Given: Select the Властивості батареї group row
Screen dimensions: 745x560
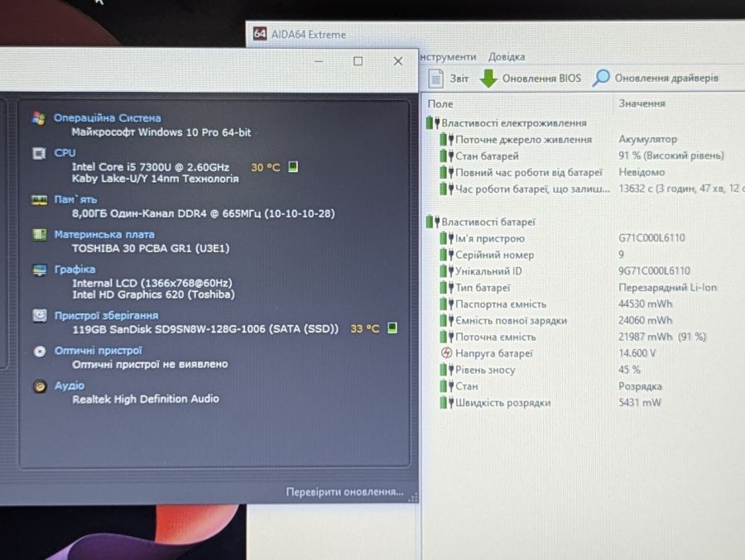Looking at the screenshot, I should pos(480,222).
